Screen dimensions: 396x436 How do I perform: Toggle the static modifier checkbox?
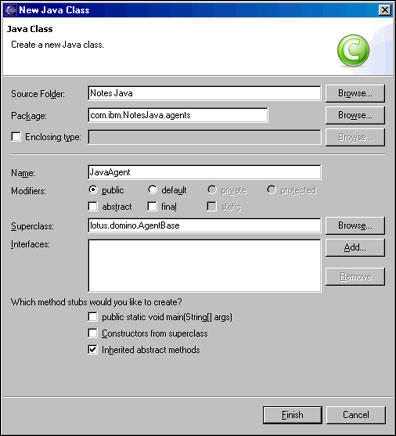tap(211, 206)
